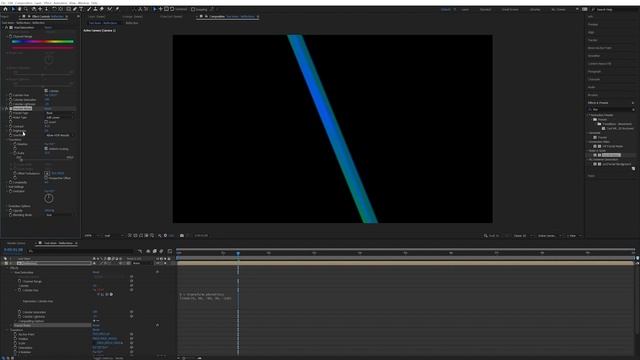
Task: Select the Eraser tool
Action: point(102,9)
